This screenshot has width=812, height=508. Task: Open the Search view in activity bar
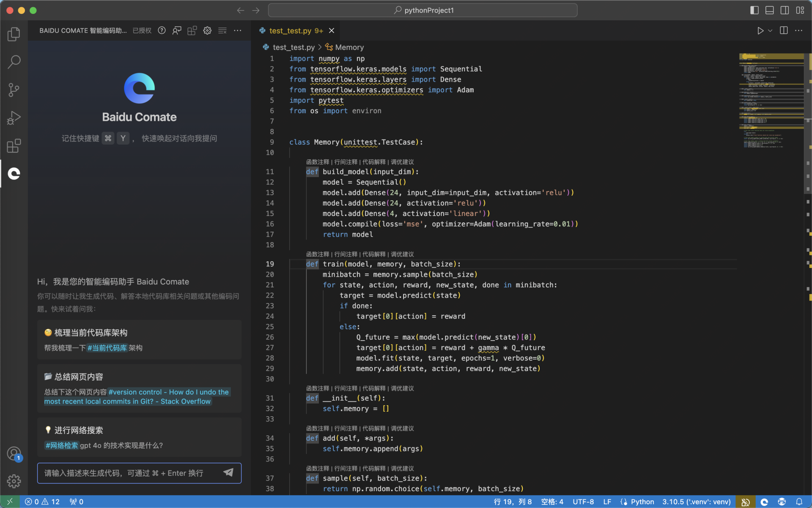[14, 62]
